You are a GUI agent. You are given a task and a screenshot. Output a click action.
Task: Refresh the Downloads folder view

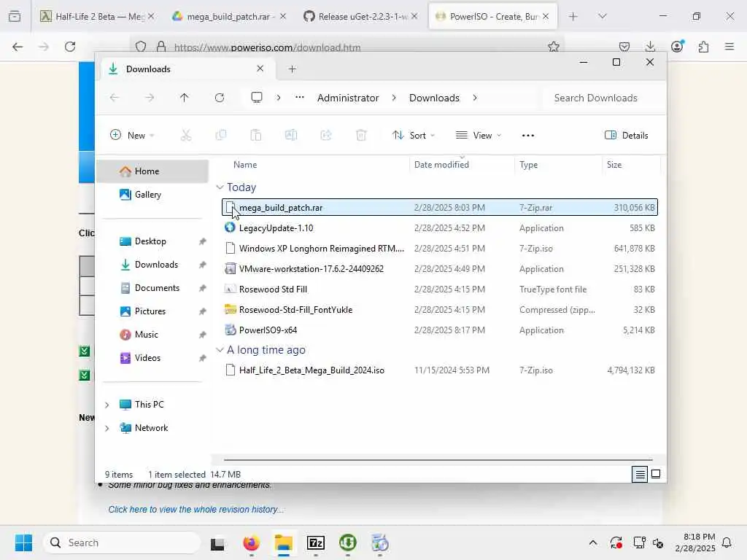219,98
